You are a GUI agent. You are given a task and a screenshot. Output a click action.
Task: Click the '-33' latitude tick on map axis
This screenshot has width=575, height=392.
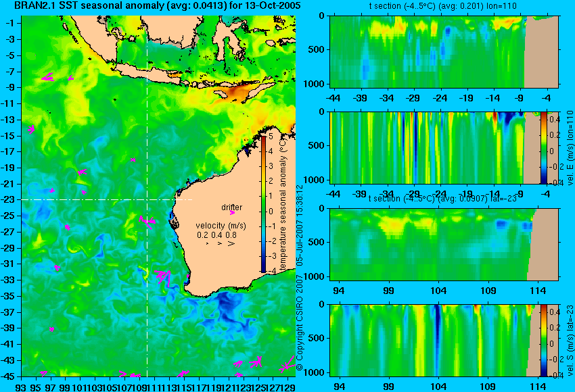[x=9, y=280]
